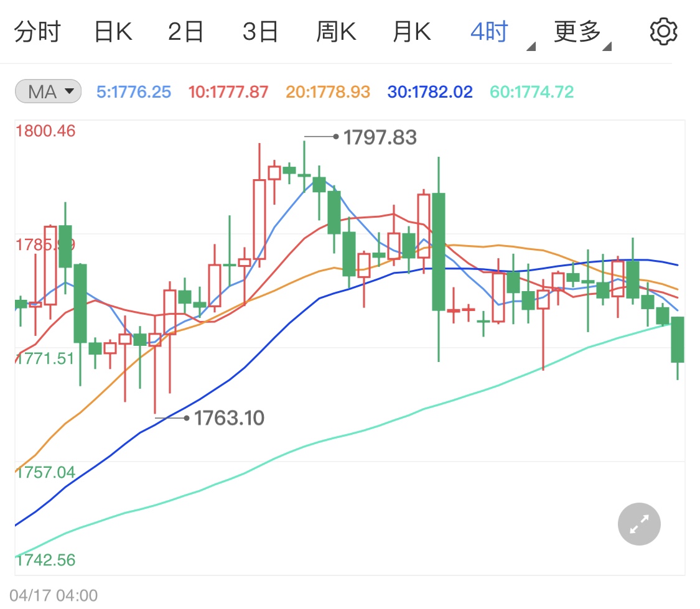Click the 1771.51 price axis label

click(x=45, y=358)
